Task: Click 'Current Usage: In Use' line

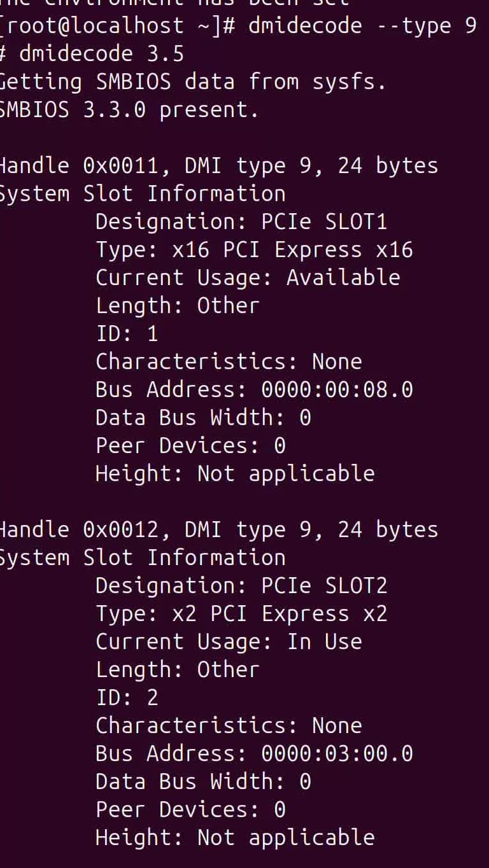Action: click(x=229, y=642)
